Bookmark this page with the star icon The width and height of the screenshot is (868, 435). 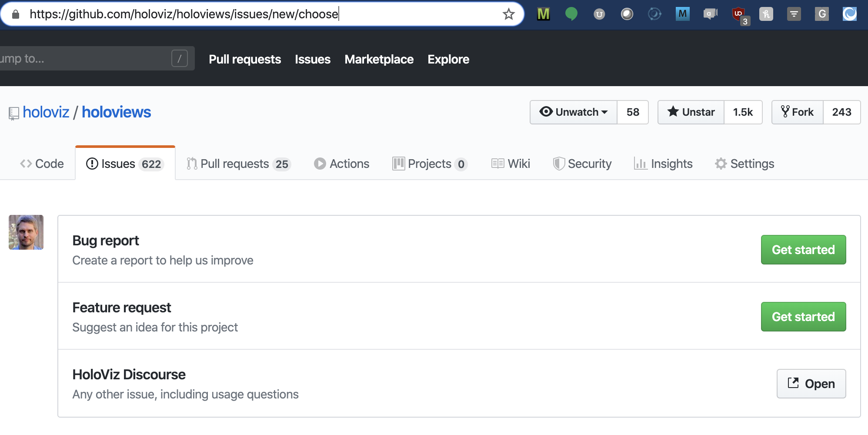(x=508, y=14)
